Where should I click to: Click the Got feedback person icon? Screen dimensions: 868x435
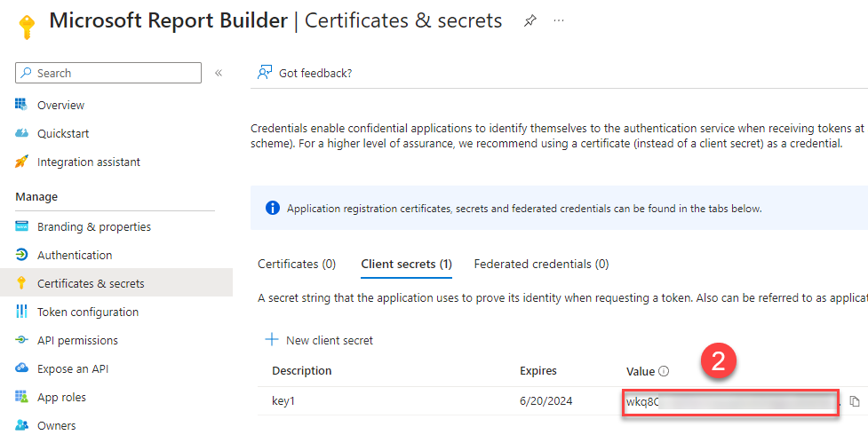(265, 73)
